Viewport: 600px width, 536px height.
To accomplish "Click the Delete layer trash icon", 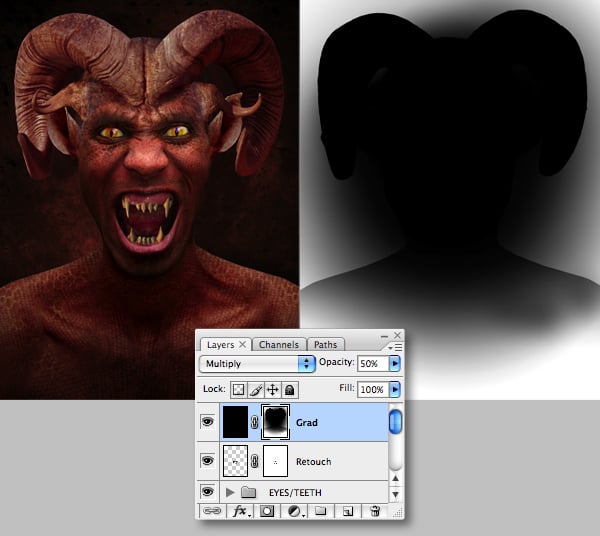I will click(375, 511).
